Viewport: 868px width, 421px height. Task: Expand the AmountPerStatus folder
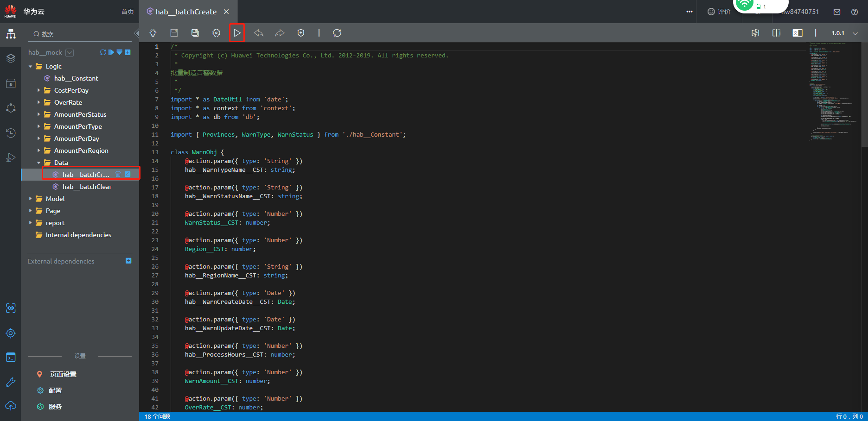pos(39,114)
